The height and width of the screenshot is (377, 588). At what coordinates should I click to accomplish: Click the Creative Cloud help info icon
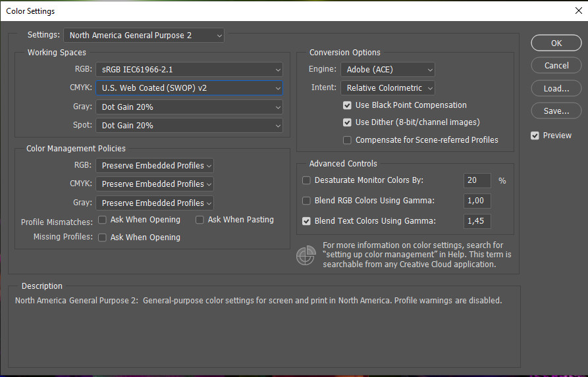pos(306,255)
